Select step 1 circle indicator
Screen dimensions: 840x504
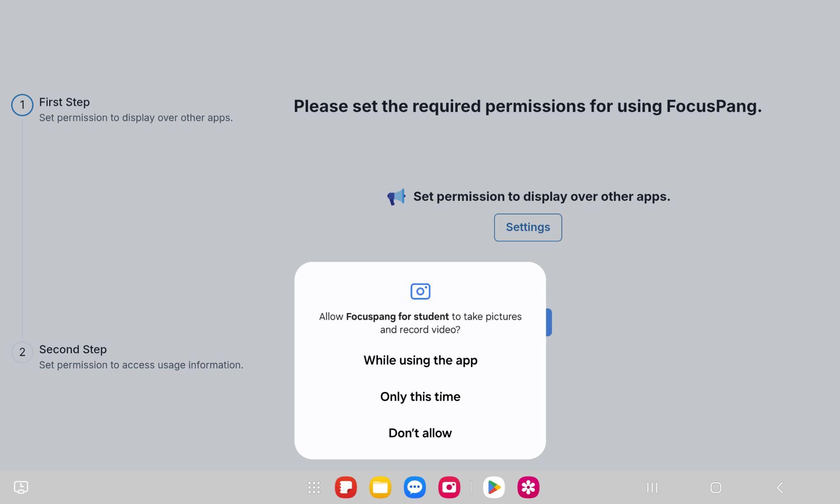coord(22,105)
